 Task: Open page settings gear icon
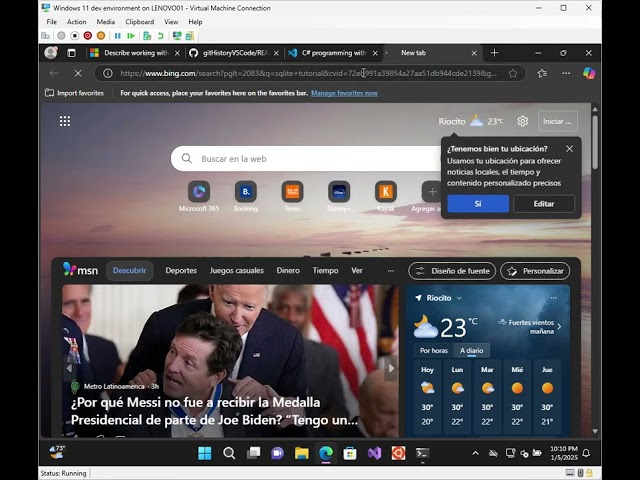pos(522,121)
